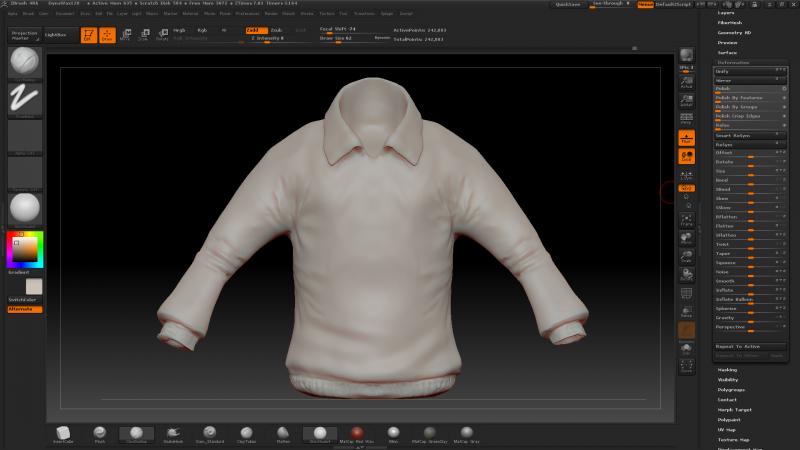The height and width of the screenshot is (450, 800).
Task: Click the AAHalf zoom icon
Action: tap(686, 100)
